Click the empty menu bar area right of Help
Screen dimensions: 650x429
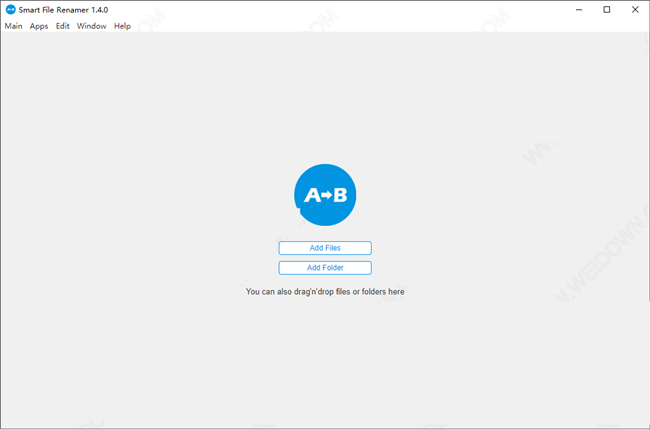point(380,26)
